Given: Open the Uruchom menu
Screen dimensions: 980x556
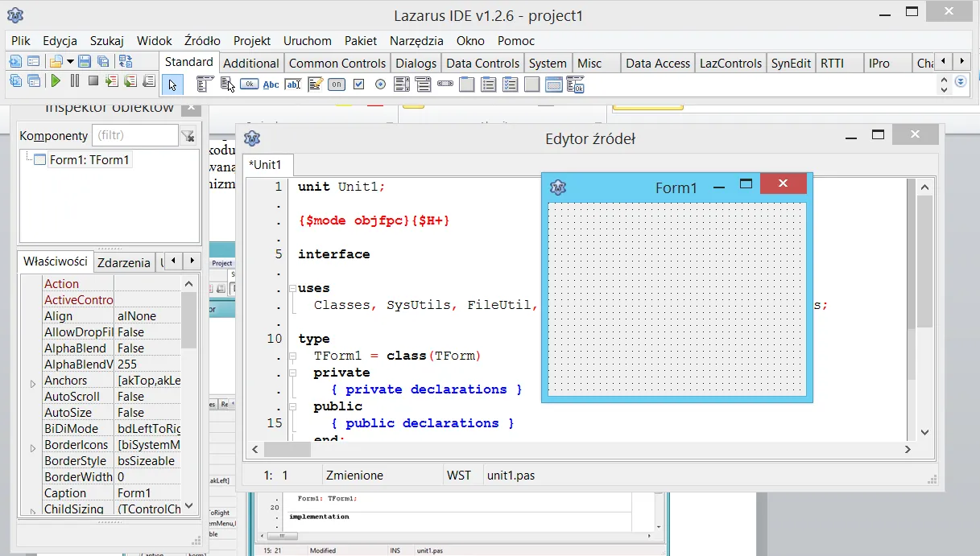Looking at the screenshot, I should tap(308, 40).
